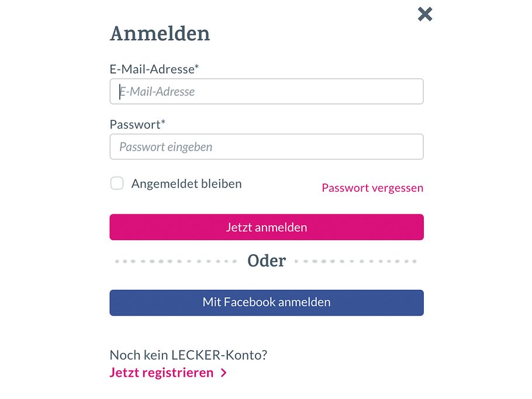
Task: Click the E-Mail-Adresse input field
Action: pos(267,91)
